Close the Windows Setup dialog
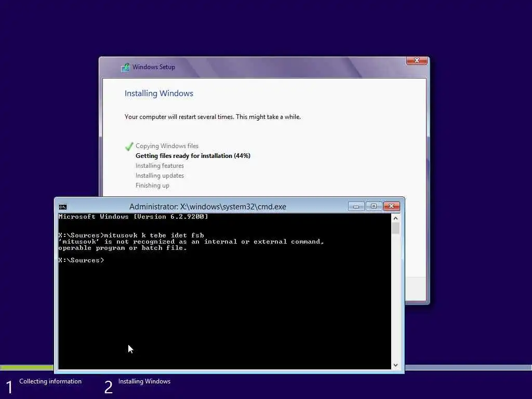 [417, 60]
